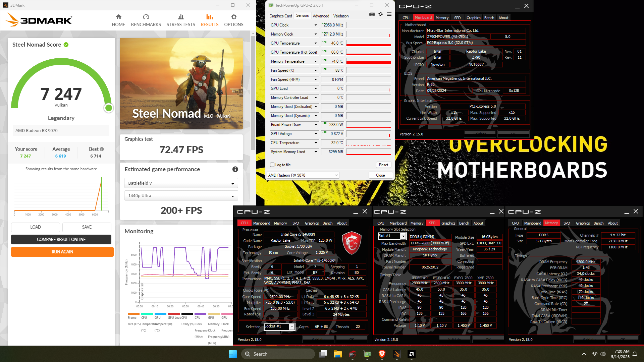Open Brave browser from the taskbar
Viewport: 644px width, 362px height.
(382, 354)
